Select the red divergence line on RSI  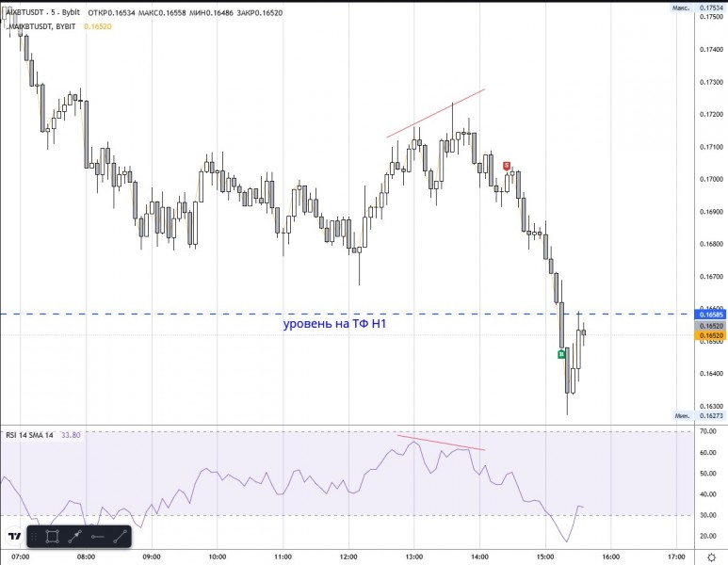(441, 443)
